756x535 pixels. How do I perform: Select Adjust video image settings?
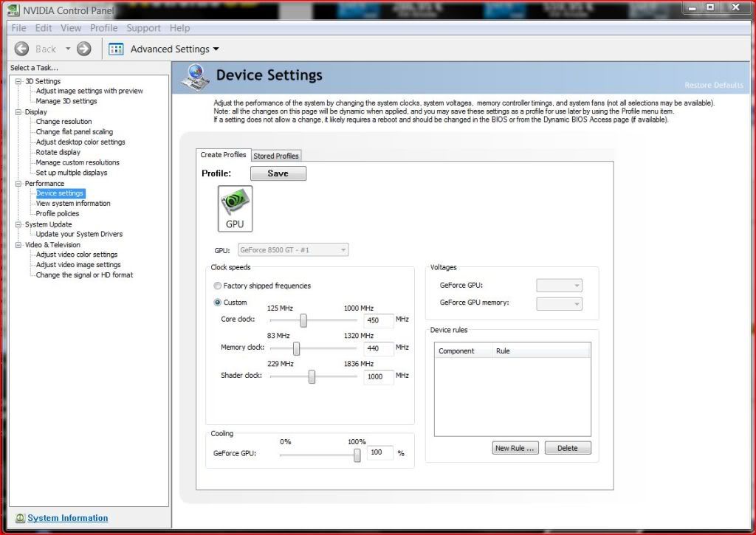click(78, 265)
